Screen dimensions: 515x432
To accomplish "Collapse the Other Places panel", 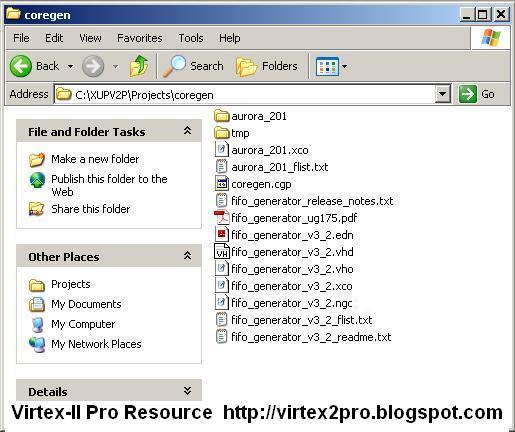I will [x=187, y=256].
